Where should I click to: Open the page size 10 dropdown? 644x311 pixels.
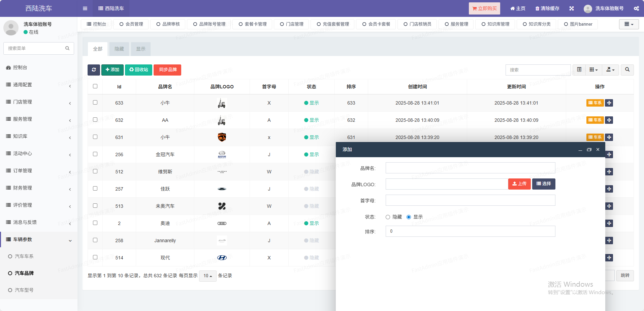(x=207, y=276)
